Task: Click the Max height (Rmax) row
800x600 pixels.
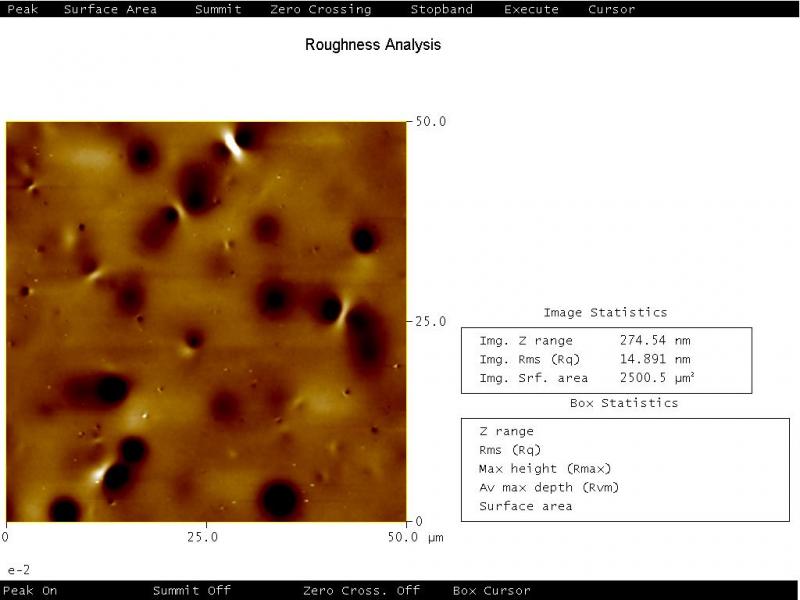Action: tap(545, 468)
